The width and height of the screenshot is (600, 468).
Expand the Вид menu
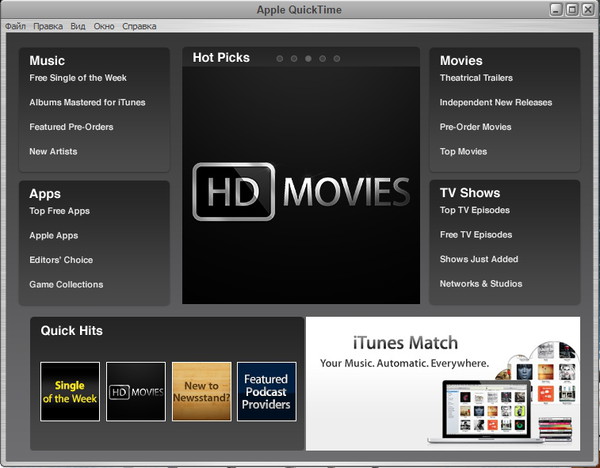78,26
